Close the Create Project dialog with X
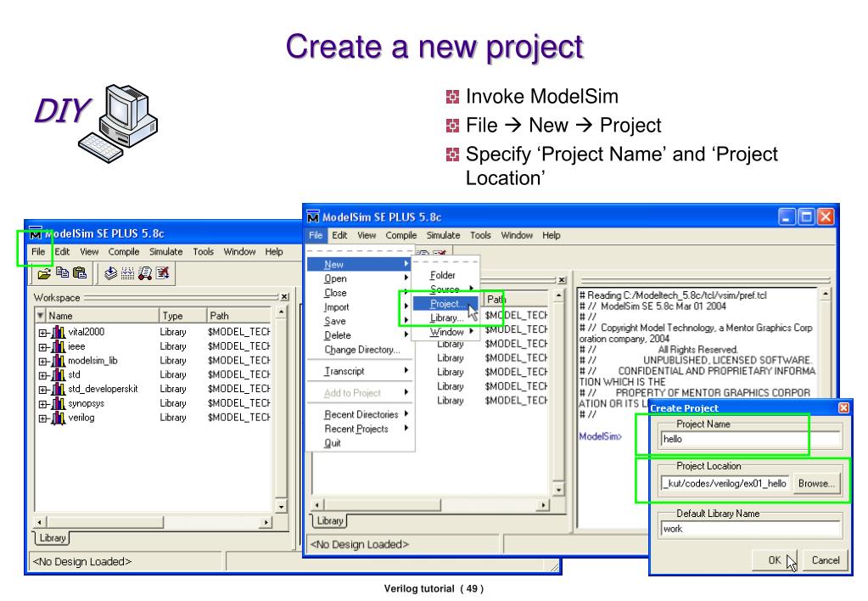The image size is (868, 601). (x=843, y=407)
